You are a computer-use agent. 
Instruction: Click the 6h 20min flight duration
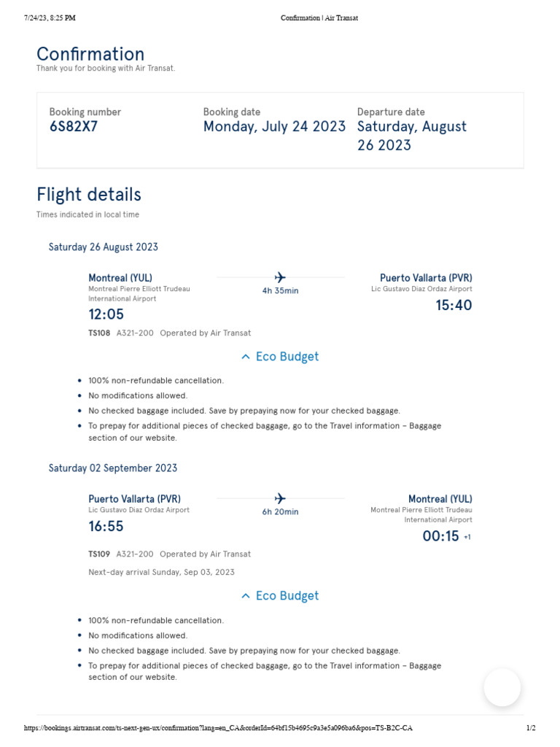tap(280, 512)
